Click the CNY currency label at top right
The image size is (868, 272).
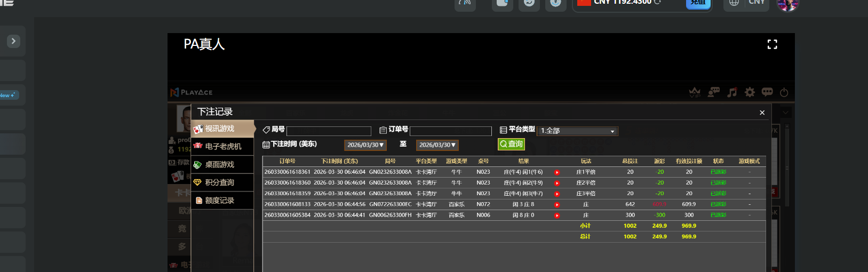pos(756,2)
